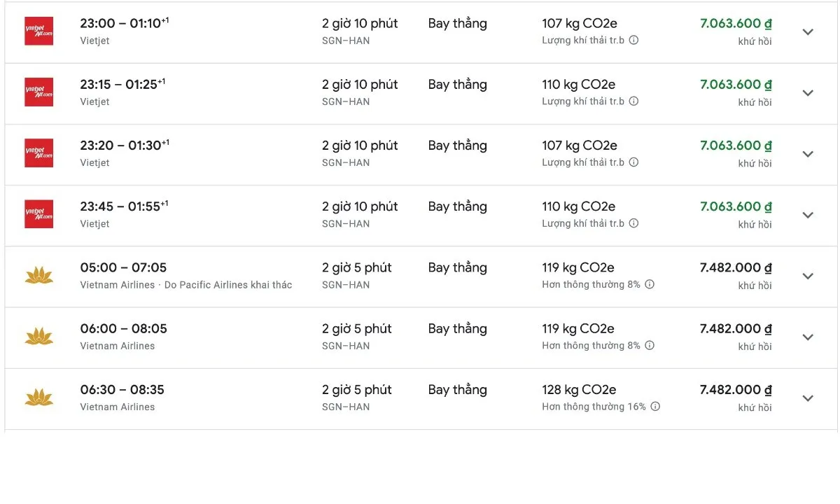Open emissions info icon on 23:15 flight
The width and height of the screenshot is (840, 504).
pos(633,101)
